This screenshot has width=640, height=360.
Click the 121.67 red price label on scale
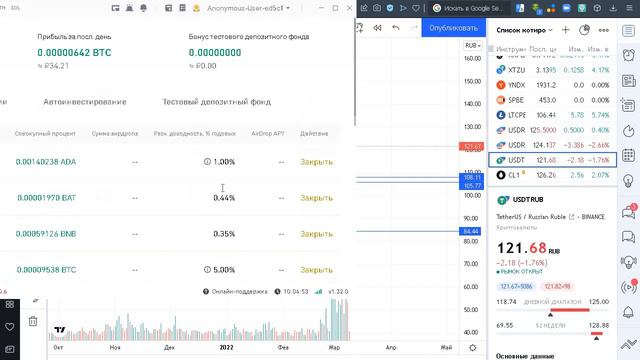pos(471,146)
